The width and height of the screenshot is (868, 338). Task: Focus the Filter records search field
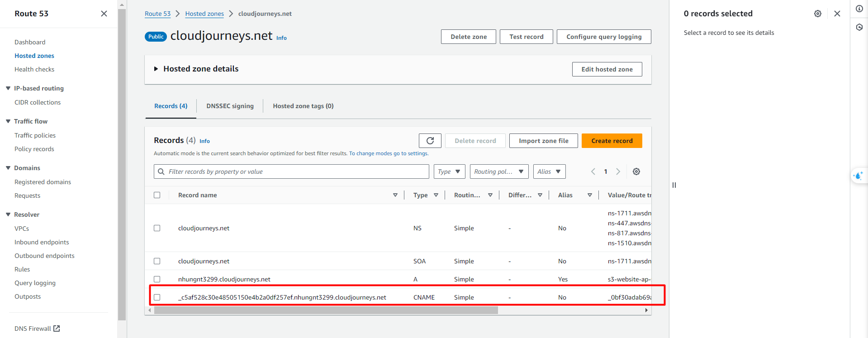tap(291, 171)
